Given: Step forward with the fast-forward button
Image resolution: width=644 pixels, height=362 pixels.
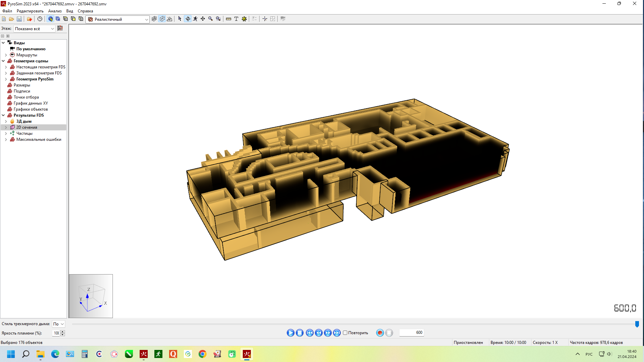Looking at the screenshot, I should pyautogui.click(x=328, y=333).
